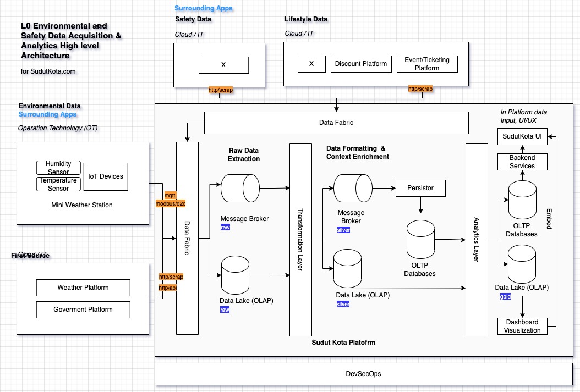Image resolution: width=580 pixels, height=392 pixels.
Task: Select Surrounding Apps text under Environmental Data
Action: point(48,114)
